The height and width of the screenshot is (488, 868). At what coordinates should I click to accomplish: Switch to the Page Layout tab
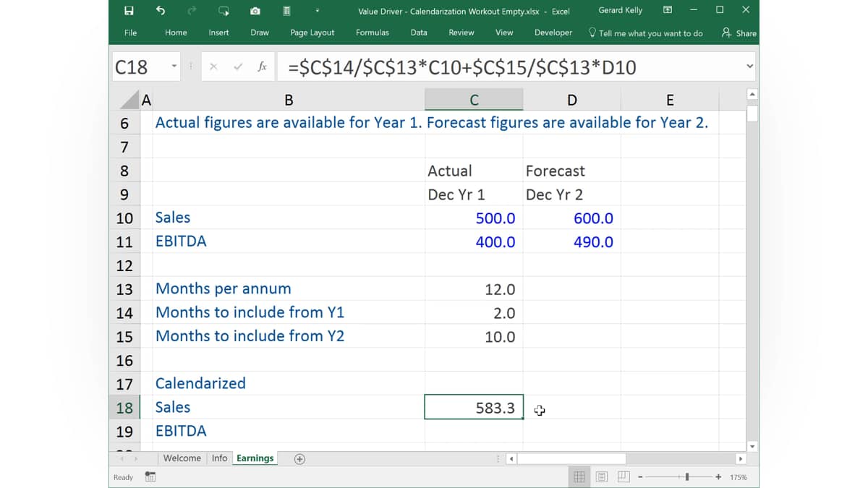tap(312, 33)
